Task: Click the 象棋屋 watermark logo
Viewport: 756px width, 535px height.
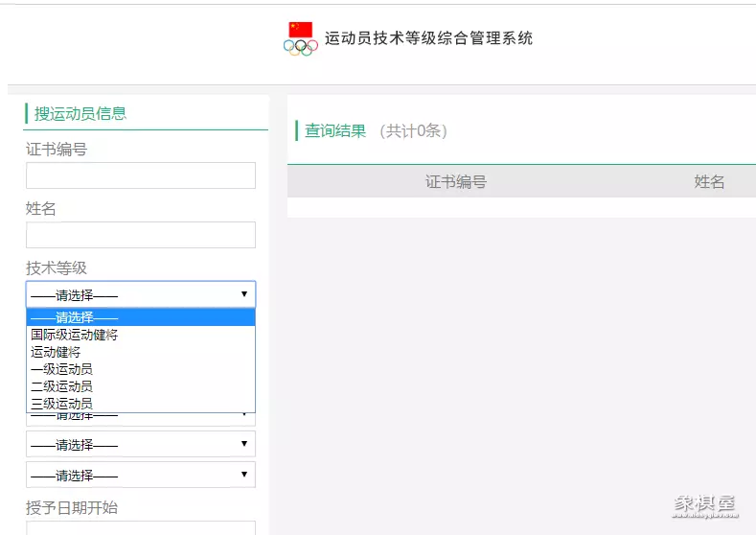Action: (x=703, y=505)
